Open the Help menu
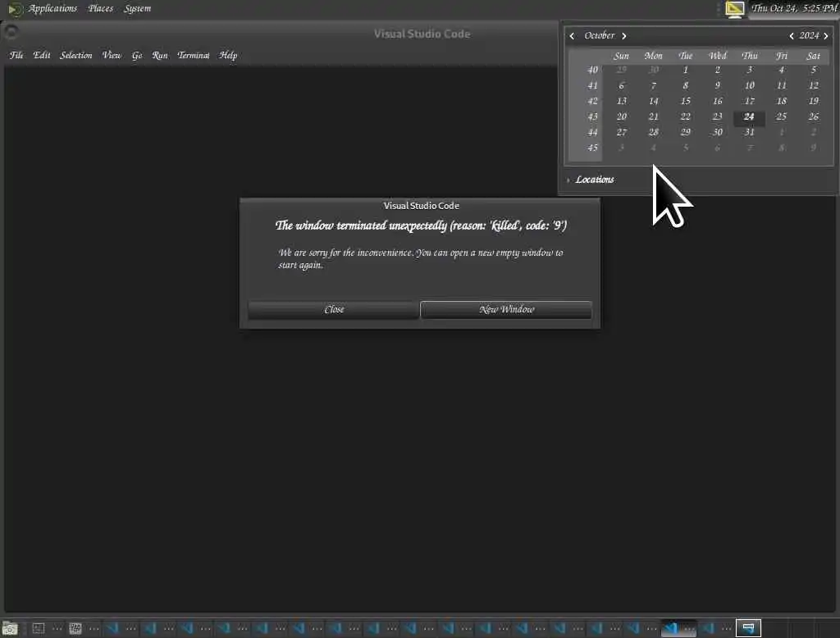840x638 pixels. pyautogui.click(x=228, y=55)
